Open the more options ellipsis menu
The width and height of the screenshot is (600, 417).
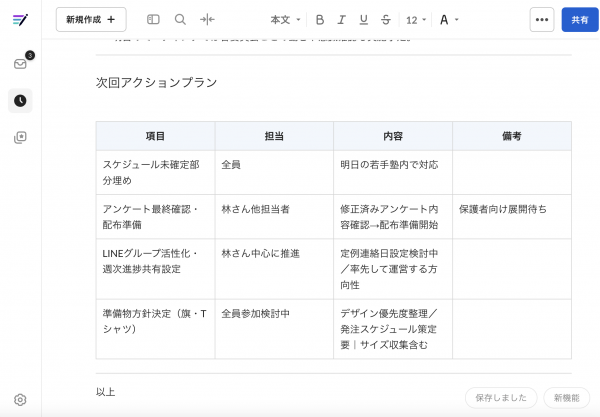[x=542, y=19]
